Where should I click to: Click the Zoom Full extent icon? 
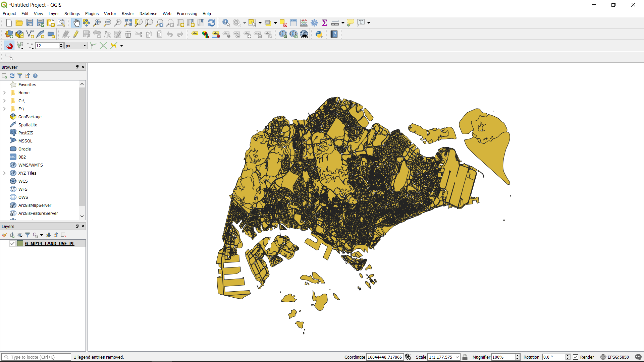[128, 23]
